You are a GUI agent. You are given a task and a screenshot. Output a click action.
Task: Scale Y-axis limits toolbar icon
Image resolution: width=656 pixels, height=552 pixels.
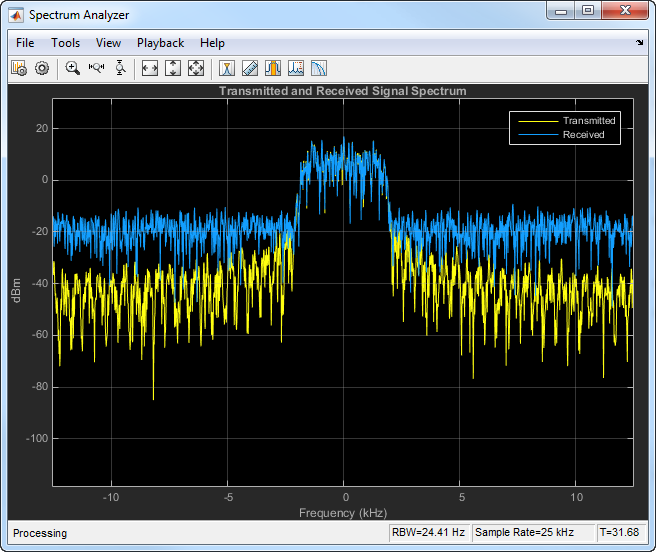173,68
